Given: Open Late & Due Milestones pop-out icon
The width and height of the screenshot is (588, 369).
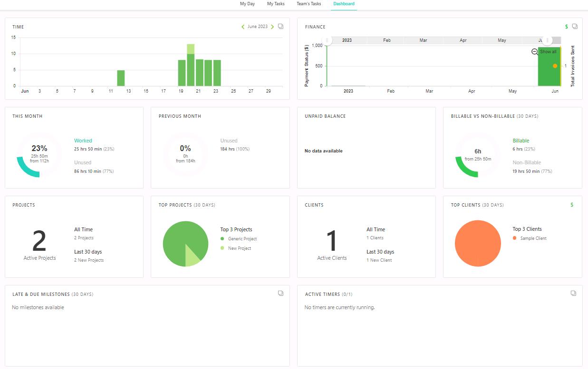Looking at the screenshot, I should [280, 293].
